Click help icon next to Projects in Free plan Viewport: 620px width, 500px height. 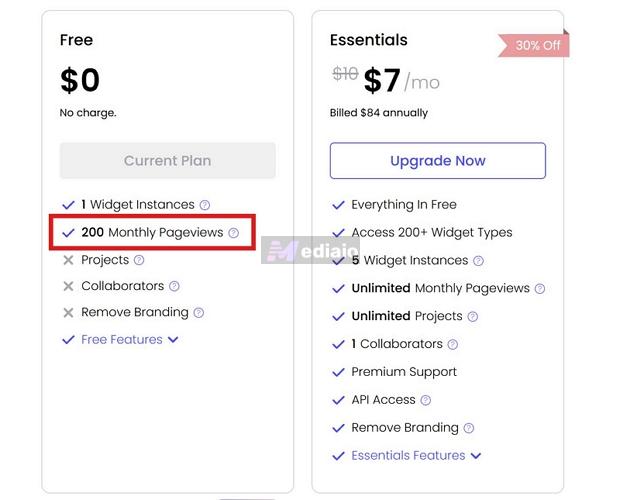coord(139,260)
